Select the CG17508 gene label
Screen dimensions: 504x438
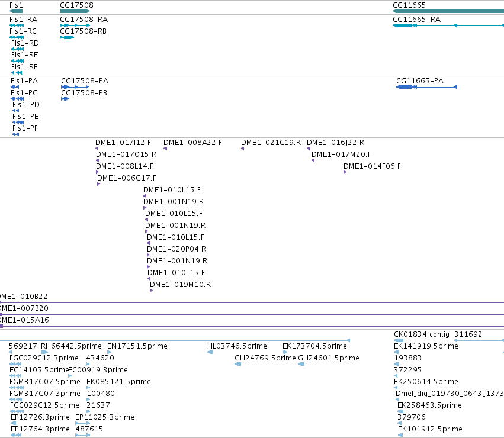pos(76,5)
